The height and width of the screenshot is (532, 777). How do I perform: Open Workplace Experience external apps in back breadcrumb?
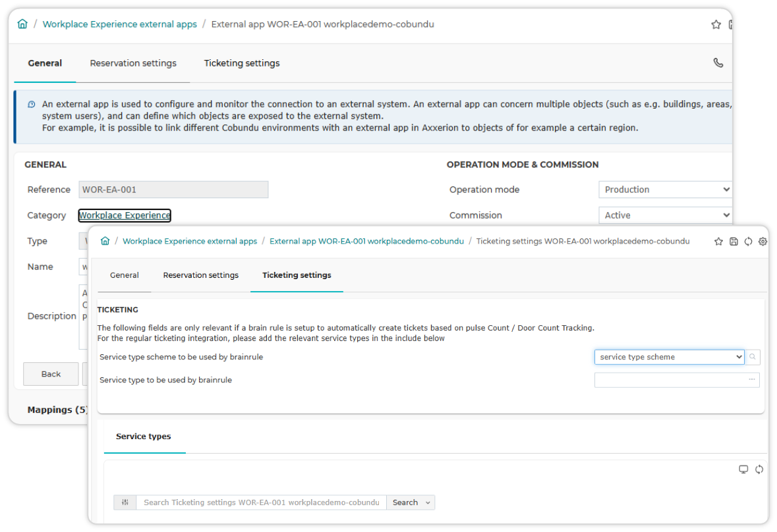click(120, 24)
